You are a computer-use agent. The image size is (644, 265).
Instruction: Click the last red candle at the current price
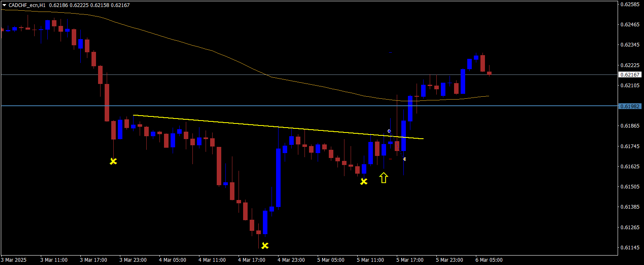489,73
